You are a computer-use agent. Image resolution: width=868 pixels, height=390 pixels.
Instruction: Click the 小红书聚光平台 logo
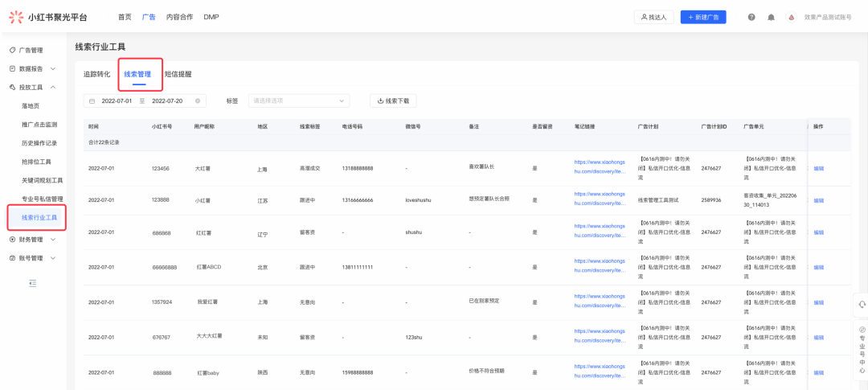tap(48, 17)
